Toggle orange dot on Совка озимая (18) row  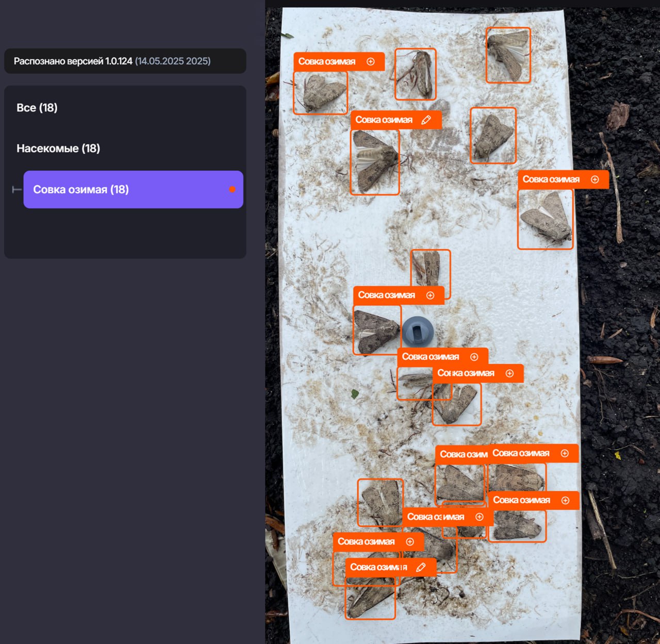pyautogui.click(x=232, y=190)
